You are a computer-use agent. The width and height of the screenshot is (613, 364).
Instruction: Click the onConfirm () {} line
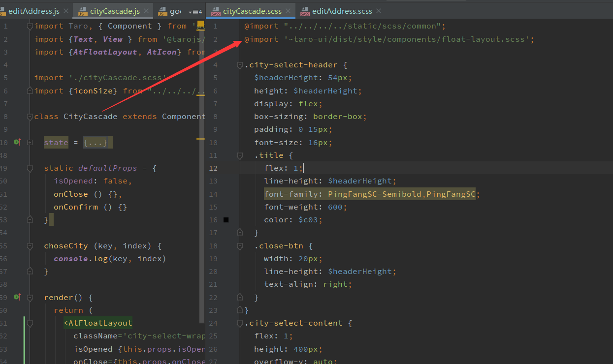click(91, 207)
